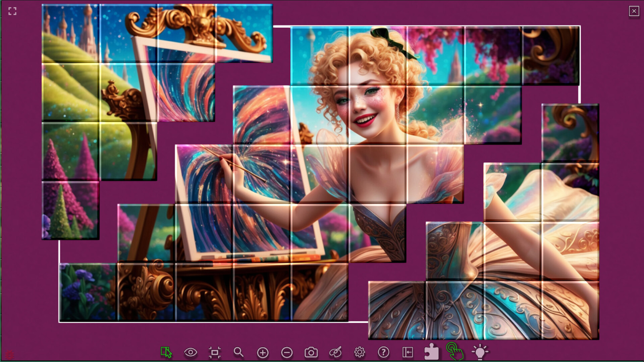Zoom out using the minus icon
Image resolution: width=644 pixels, height=362 pixels.
click(286, 352)
